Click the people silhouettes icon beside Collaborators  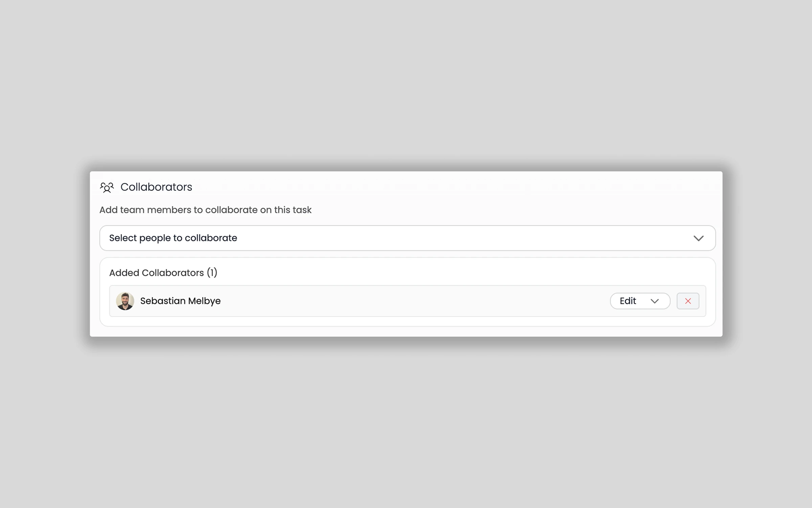[107, 187]
